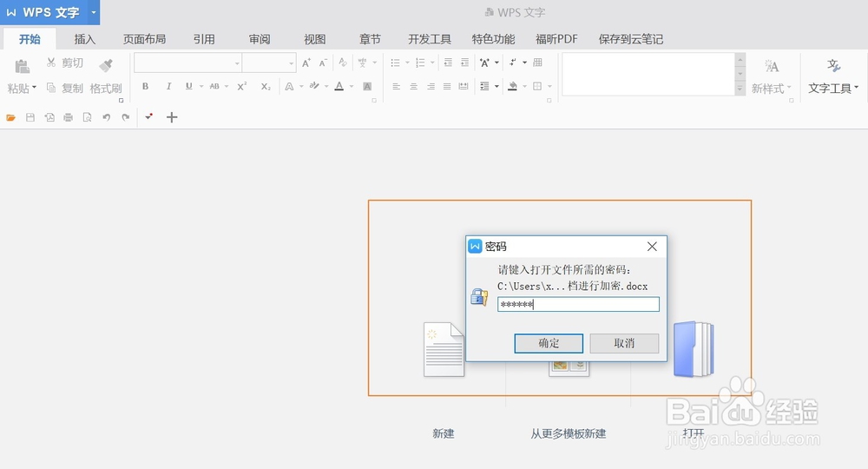Switch to the 开发工具 (Developer) tab
868x469 pixels.
(x=430, y=39)
